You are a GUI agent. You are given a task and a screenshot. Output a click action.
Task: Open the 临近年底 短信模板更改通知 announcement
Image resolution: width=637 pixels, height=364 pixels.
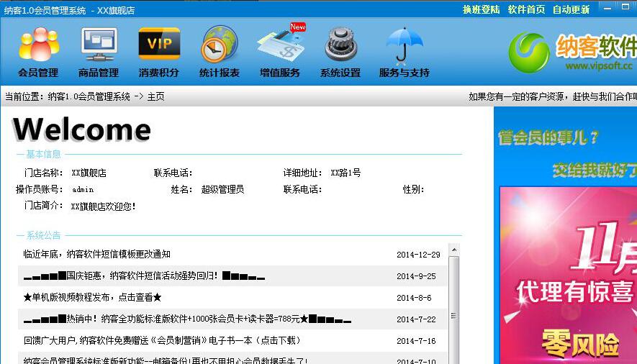(97, 255)
